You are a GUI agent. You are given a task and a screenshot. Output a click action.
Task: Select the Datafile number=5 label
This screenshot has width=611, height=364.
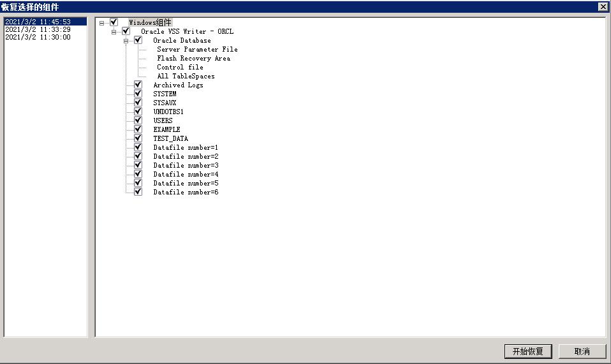tap(186, 184)
